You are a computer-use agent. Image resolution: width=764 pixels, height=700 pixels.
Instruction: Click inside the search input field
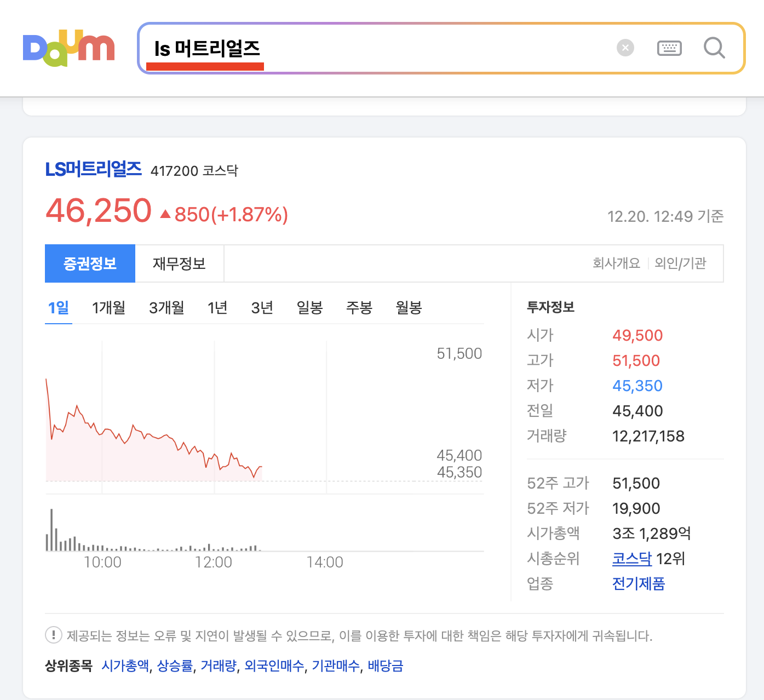click(383, 48)
